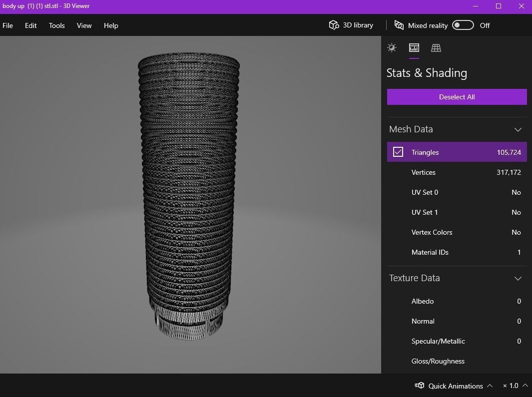Open the Edit menu

30,25
